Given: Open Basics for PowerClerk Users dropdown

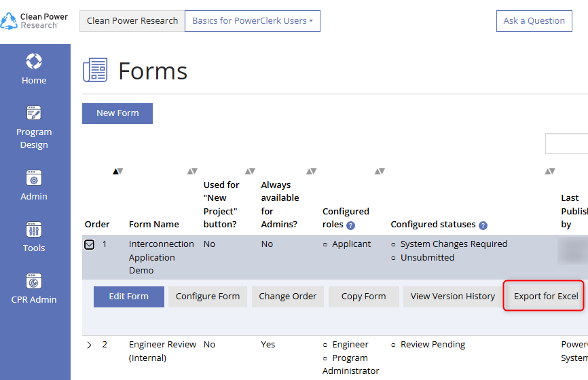Looking at the screenshot, I should pos(253,21).
